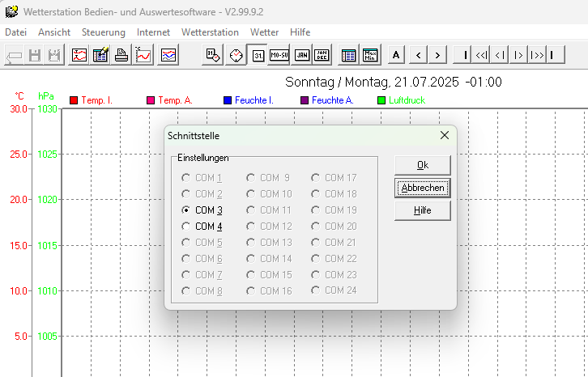The width and height of the screenshot is (588, 377).
Task: Switch to month view with single JAN icon
Action: pyautogui.click(x=301, y=56)
